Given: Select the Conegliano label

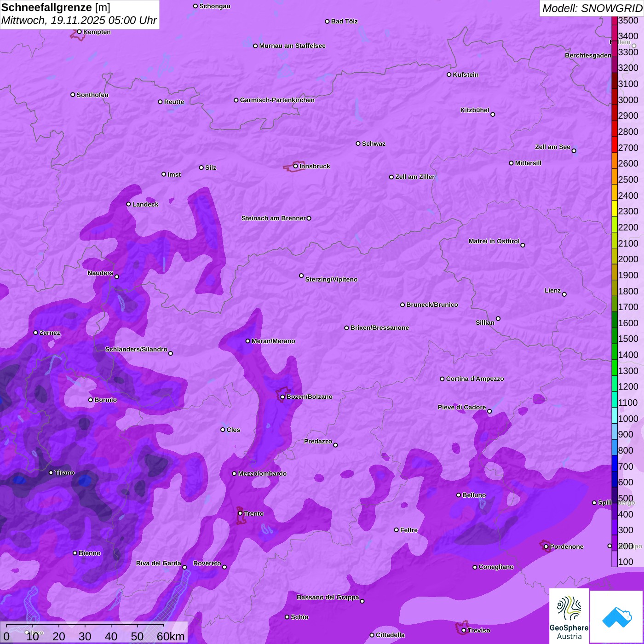Looking at the screenshot, I should point(496,567).
